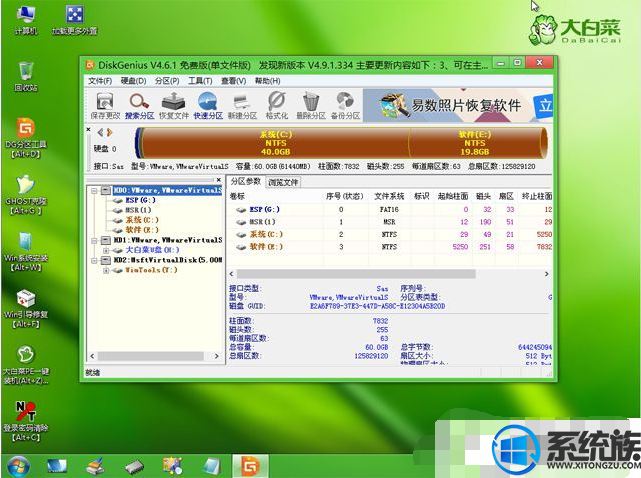Go to previous disk with left arrow

click(x=101, y=132)
